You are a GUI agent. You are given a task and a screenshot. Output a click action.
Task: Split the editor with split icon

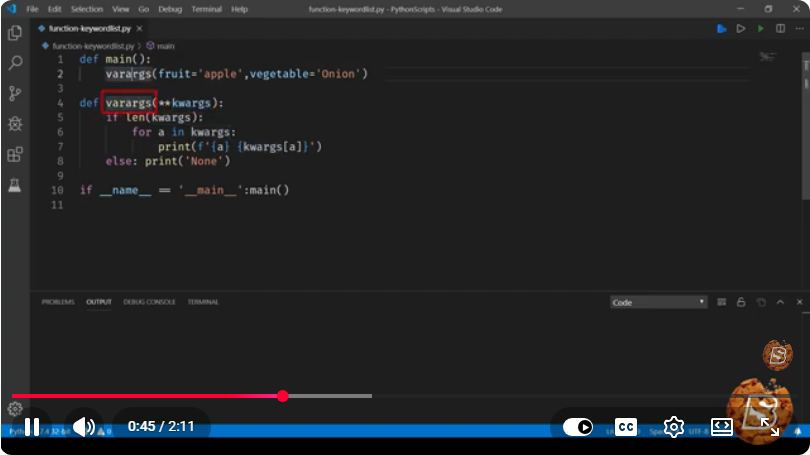click(780, 28)
